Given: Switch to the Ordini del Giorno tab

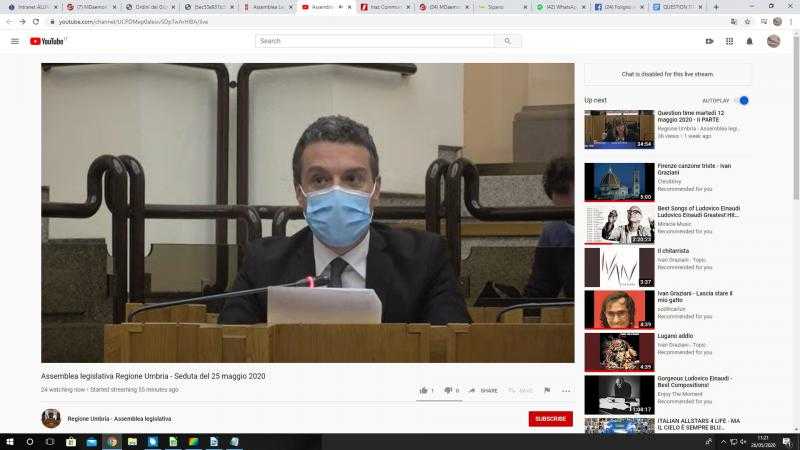Looking at the screenshot, I should click(148, 7).
